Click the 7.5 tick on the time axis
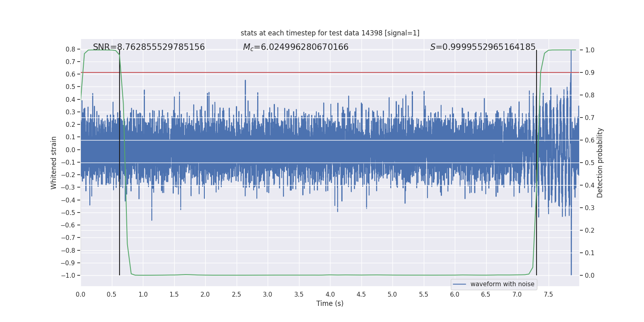Screen dimensions: 644x322 548,294
